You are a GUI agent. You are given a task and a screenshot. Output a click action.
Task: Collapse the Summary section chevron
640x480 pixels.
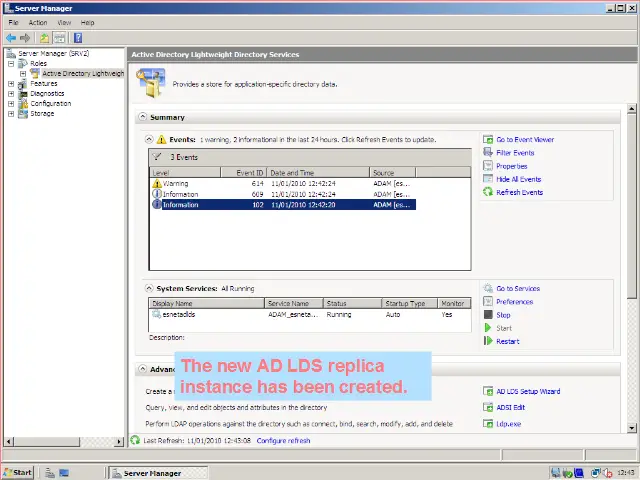coord(142,117)
